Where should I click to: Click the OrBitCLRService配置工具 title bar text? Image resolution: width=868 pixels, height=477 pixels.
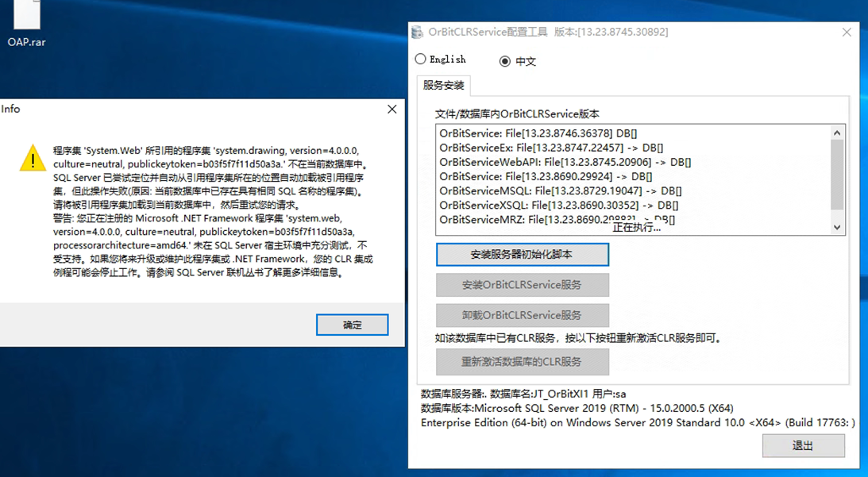548,32
